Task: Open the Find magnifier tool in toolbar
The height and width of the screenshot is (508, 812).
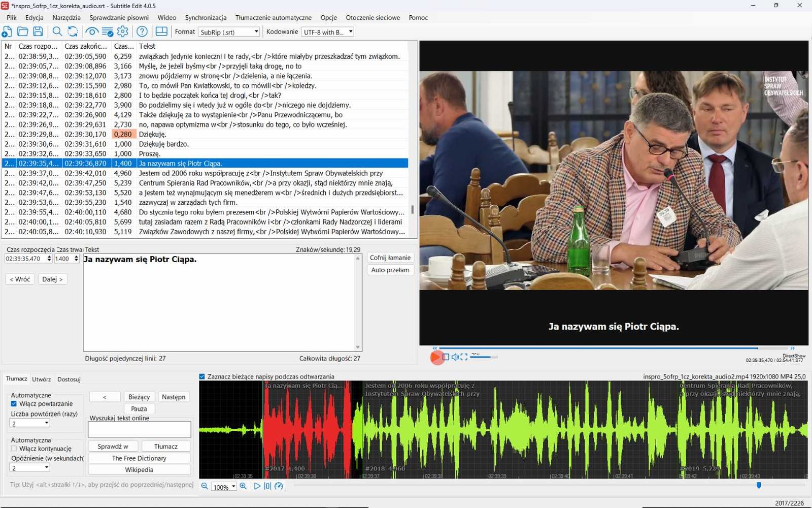Action: (x=57, y=31)
